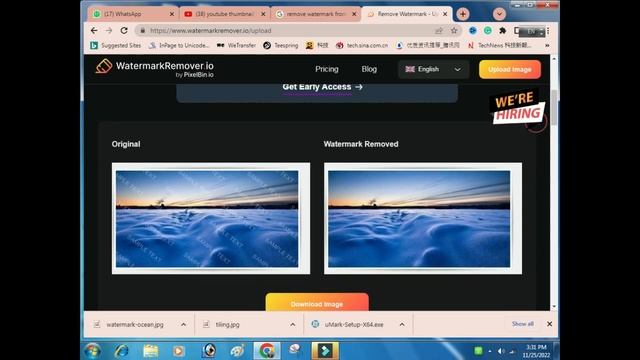Click the Download Image button
The width and height of the screenshot is (640, 360).
[x=317, y=303]
